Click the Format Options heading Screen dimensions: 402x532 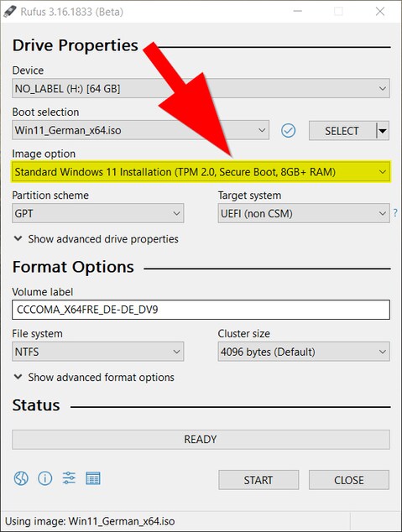(x=73, y=267)
